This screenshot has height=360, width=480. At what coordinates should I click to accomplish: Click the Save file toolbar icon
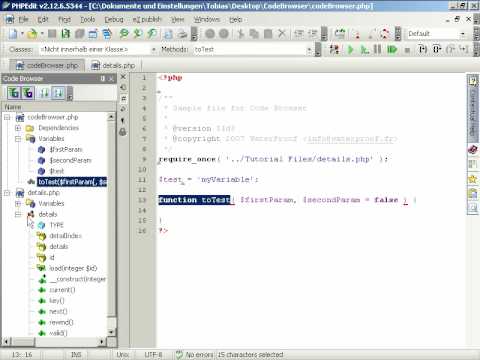(x=52, y=34)
